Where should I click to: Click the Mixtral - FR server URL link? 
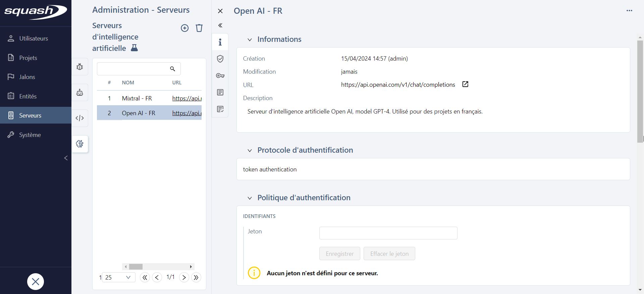[186, 98]
